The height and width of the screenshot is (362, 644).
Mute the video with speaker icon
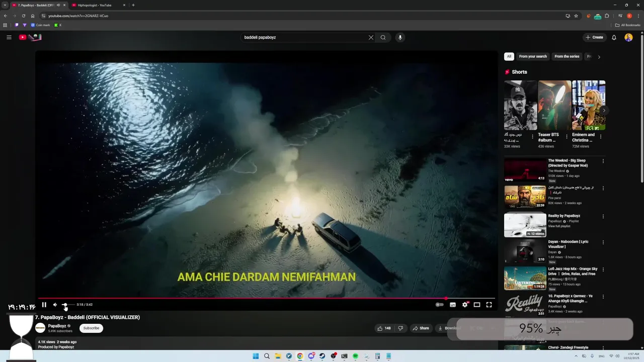coord(55,305)
